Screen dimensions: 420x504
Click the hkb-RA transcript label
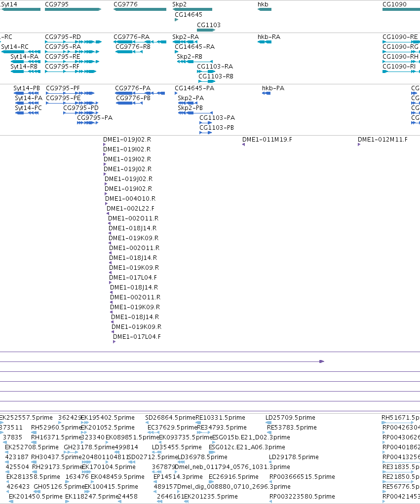[269, 37]
